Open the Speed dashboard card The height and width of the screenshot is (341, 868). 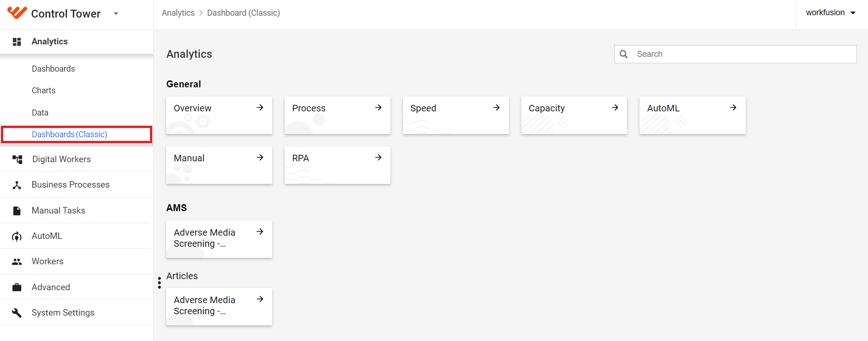click(456, 116)
